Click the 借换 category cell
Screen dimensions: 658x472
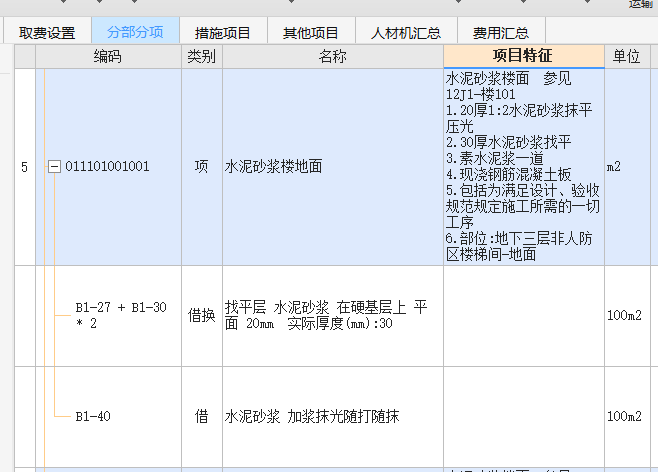pyautogui.click(x=202, y=316)
